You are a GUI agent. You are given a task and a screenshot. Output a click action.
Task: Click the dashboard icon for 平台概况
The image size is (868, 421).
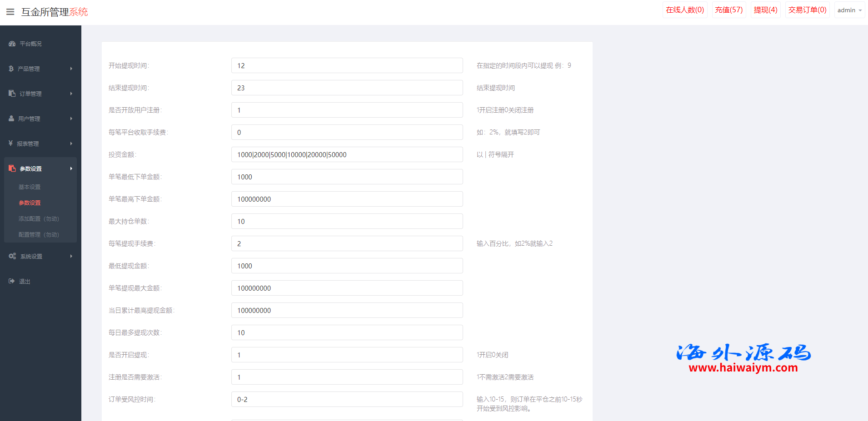(x=12, y=44)
